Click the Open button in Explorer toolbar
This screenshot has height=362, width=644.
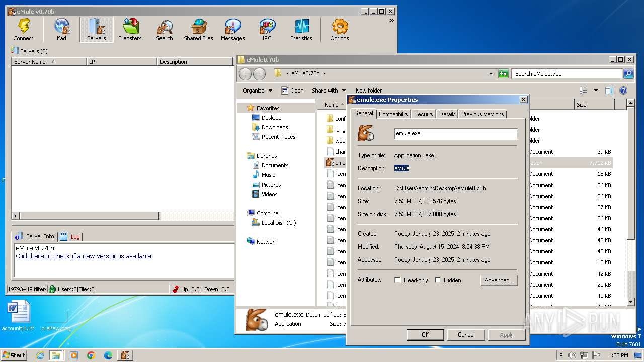coord(292,90)
